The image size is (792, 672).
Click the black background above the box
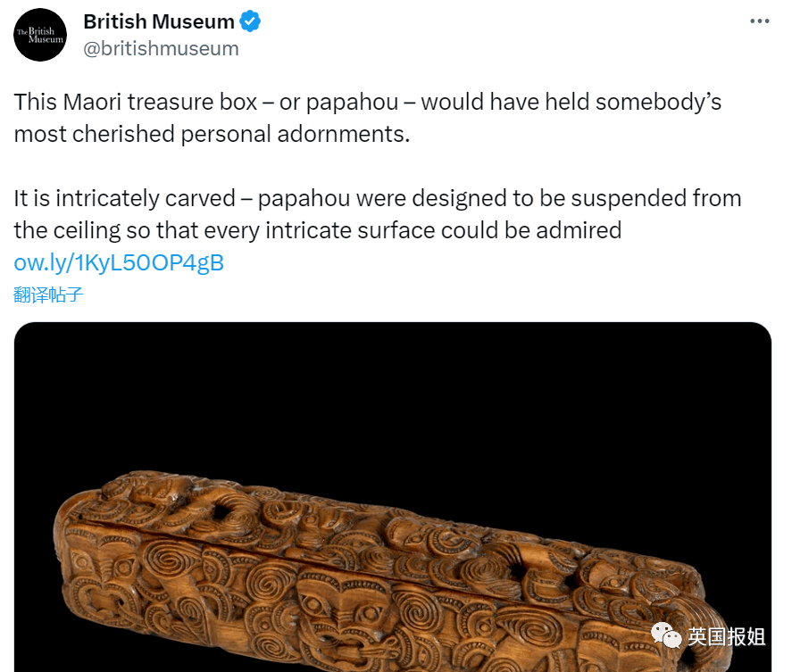pos(393,394)
